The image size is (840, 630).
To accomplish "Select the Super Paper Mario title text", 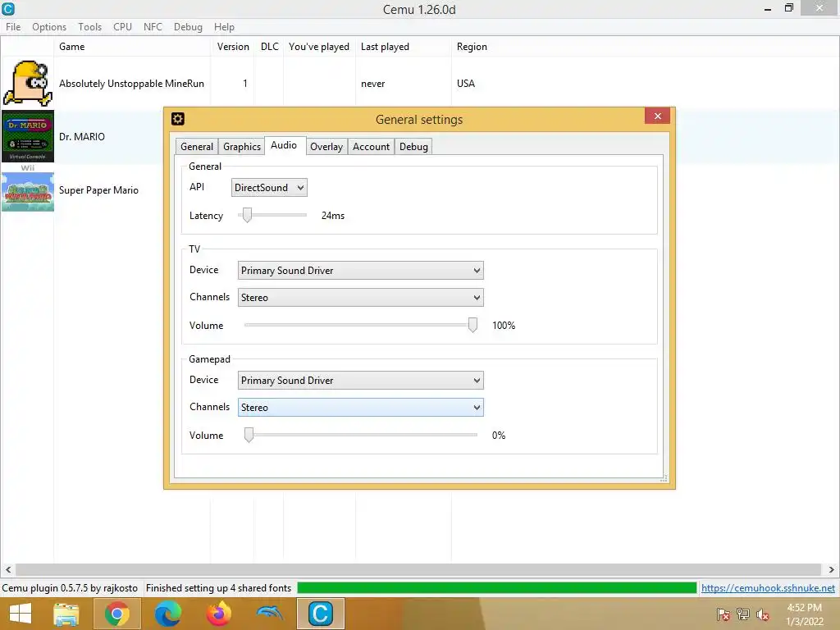I will 98,190.
